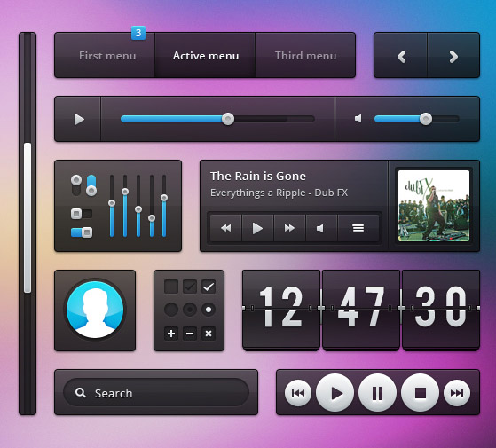The height and width of the screenshot is (448, 496).
Task: Focus the Search input field
Action: pyautogui.click(x=156, y=392)
